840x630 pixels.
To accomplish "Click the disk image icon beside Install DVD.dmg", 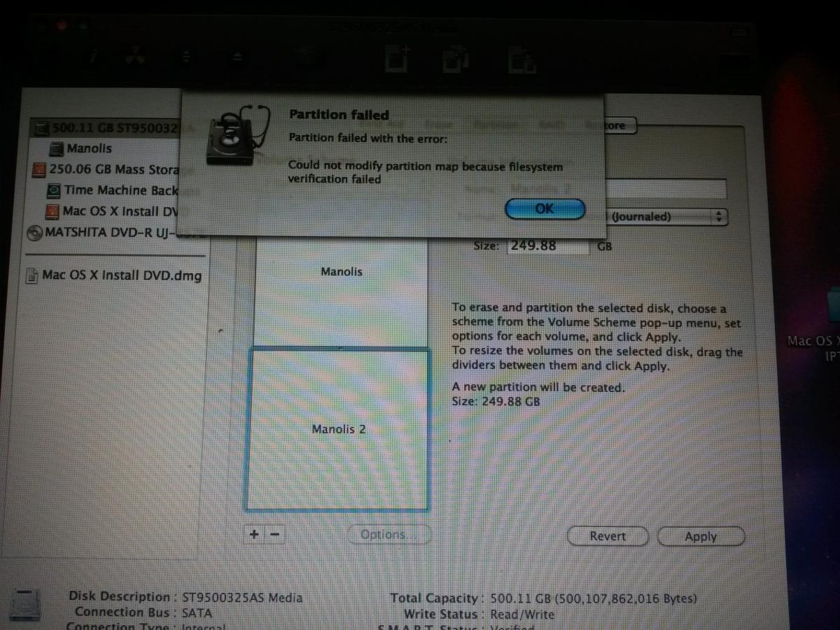I will [31, 276].
